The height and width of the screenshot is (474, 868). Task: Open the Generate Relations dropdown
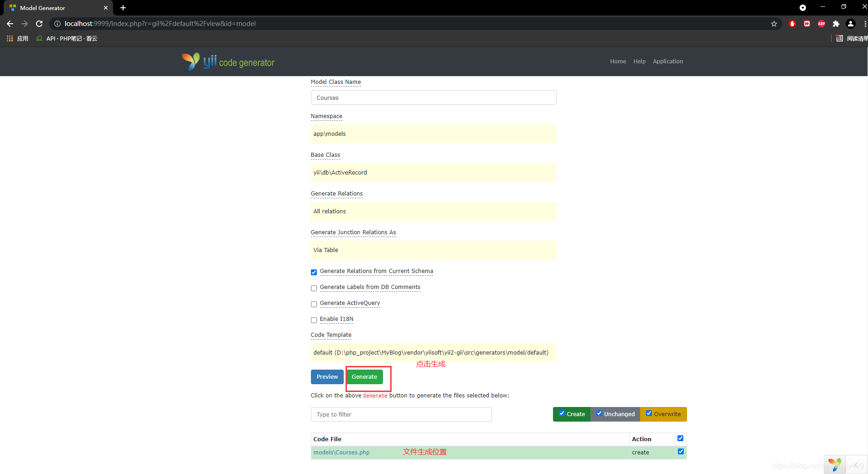click(x=434, y=211)
